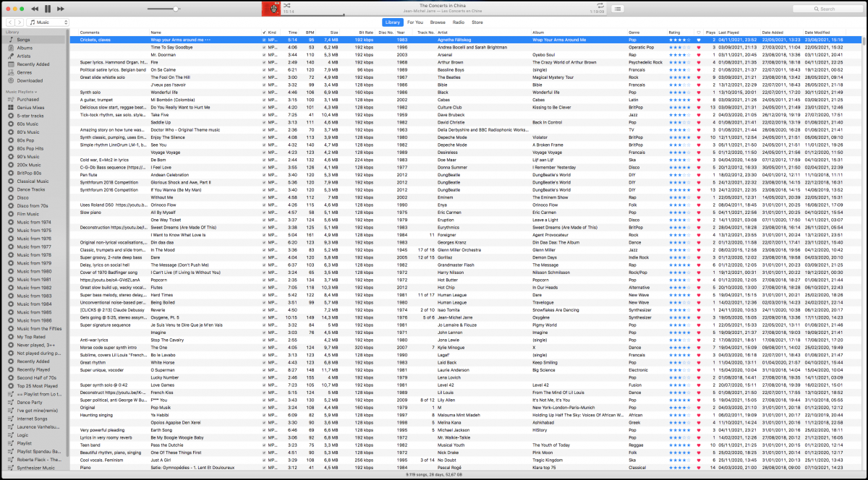This screenshot has height=480, width=868.
Task: Uncheck the checkbox for Orinoco Flow
Action: pos(265,205)
